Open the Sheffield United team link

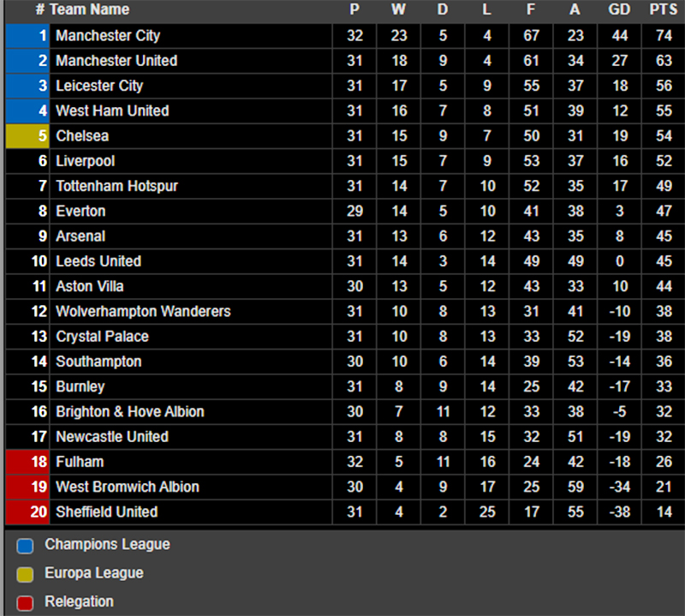[x=107, y=511]
